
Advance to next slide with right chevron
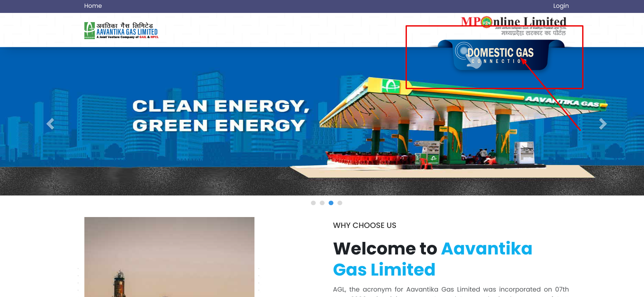(603, 124)
